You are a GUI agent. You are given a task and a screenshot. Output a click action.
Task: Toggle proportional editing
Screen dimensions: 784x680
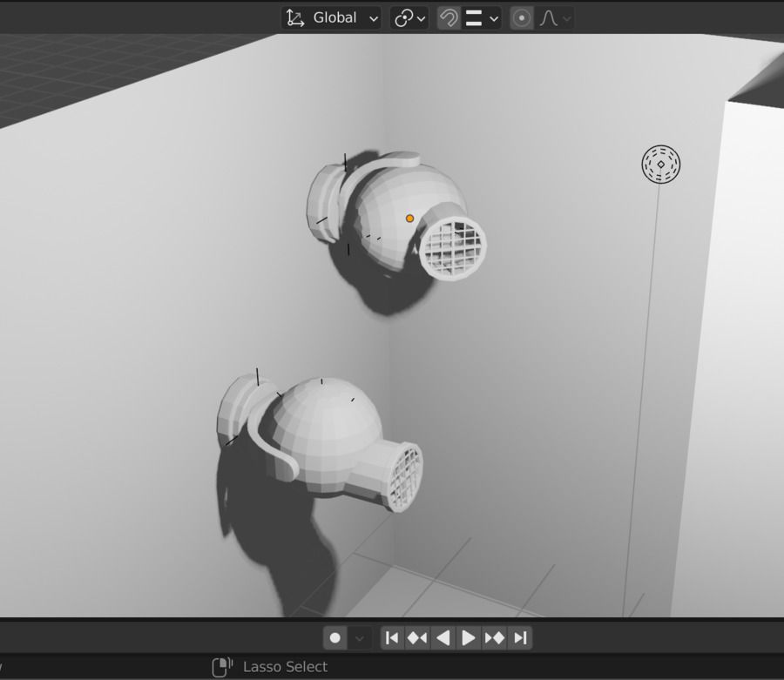[x=522, y=18]
